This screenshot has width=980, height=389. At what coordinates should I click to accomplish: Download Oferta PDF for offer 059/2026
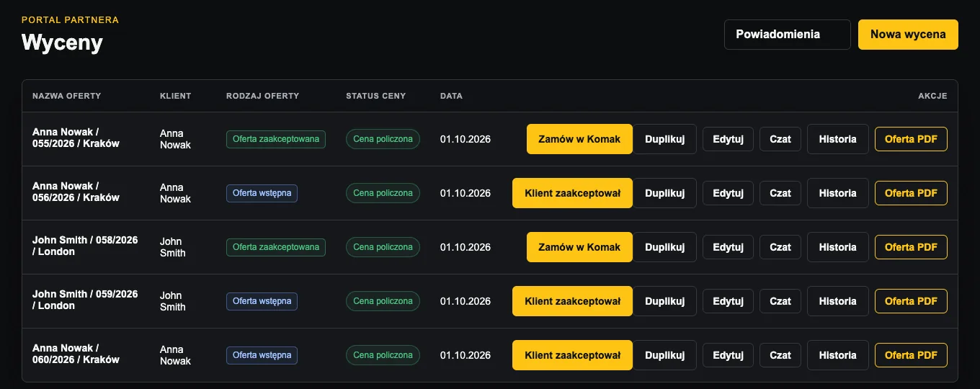click(x=911, y=301)
